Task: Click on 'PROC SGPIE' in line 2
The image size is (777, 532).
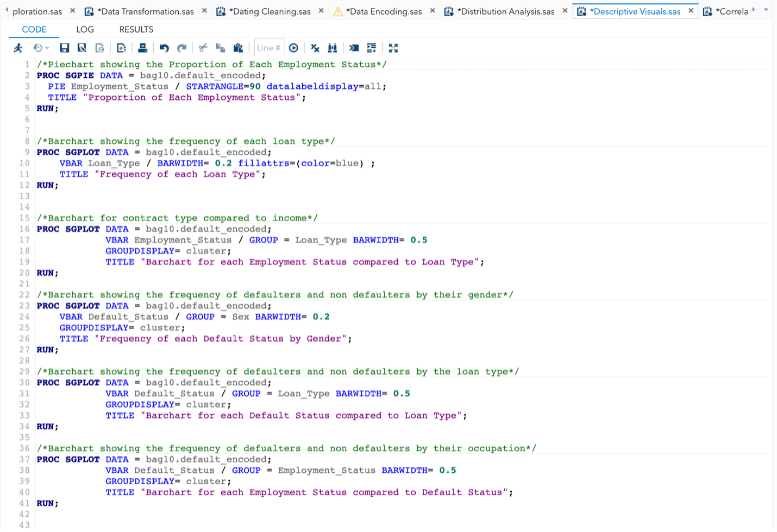Action: pyautogui.click(x=65, y=75)
